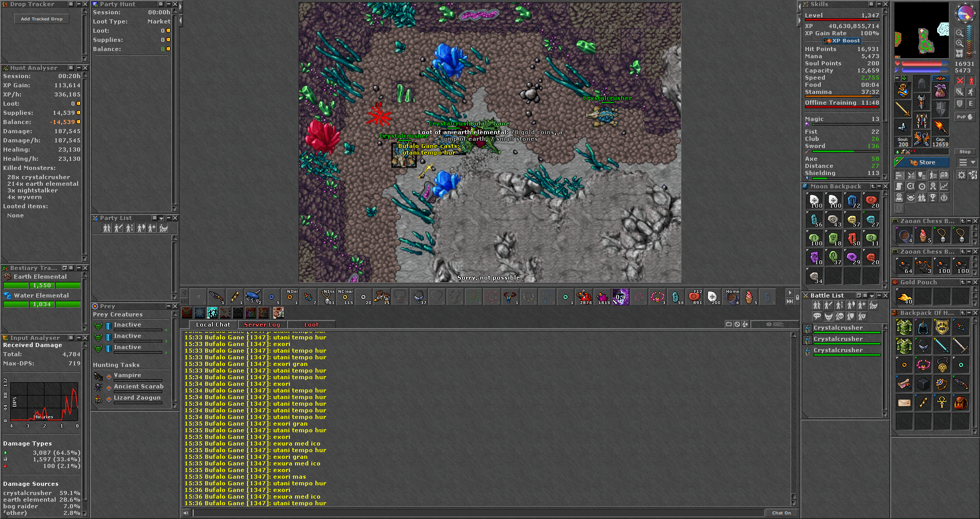This screenshot has width=980, height=519.
Task: Toggle the Chat On button
Action: (781, 513)
